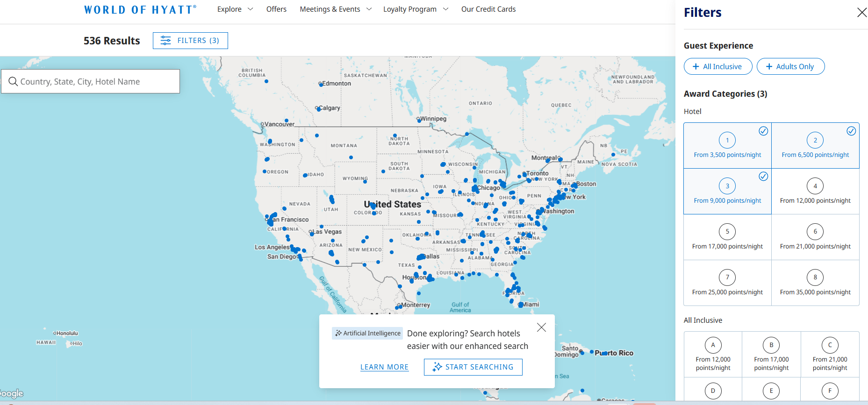
Task: Expand the Explore dropdown menu
Action: (235, 9)
